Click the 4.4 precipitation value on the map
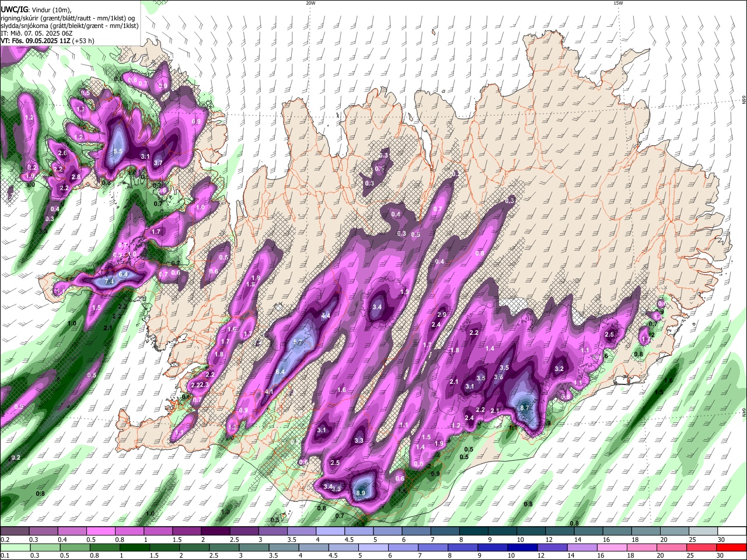 pyautogui.click(x=326, y=316)
